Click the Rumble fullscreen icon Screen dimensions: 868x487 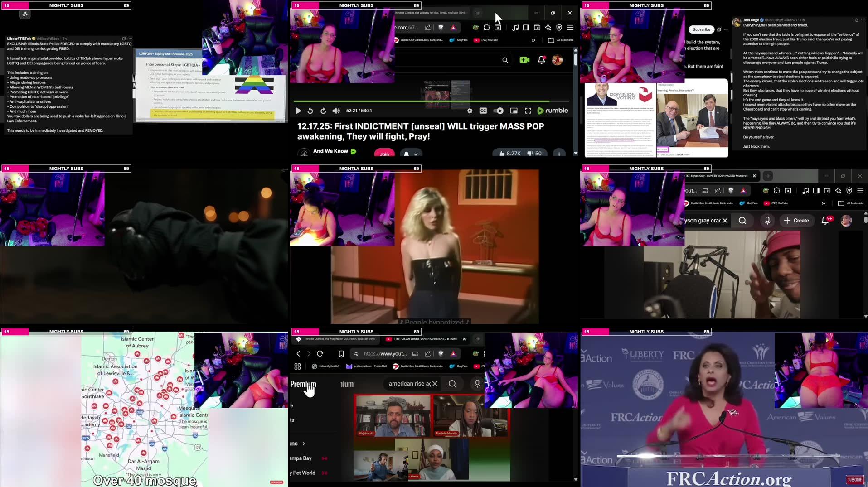click(528, 111)
